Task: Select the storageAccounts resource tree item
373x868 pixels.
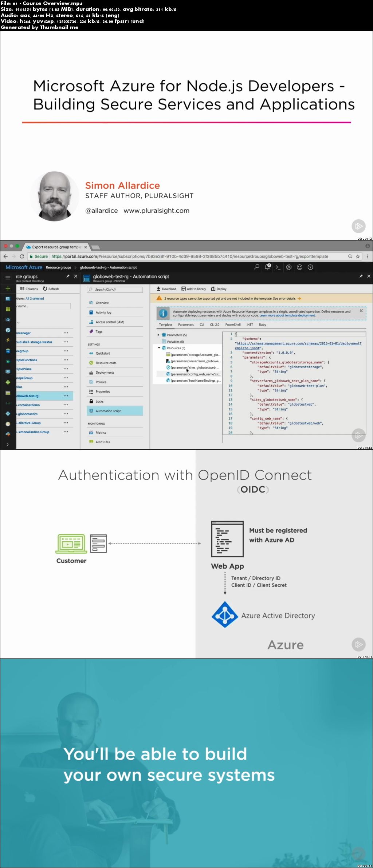Action: coord(193,355)
